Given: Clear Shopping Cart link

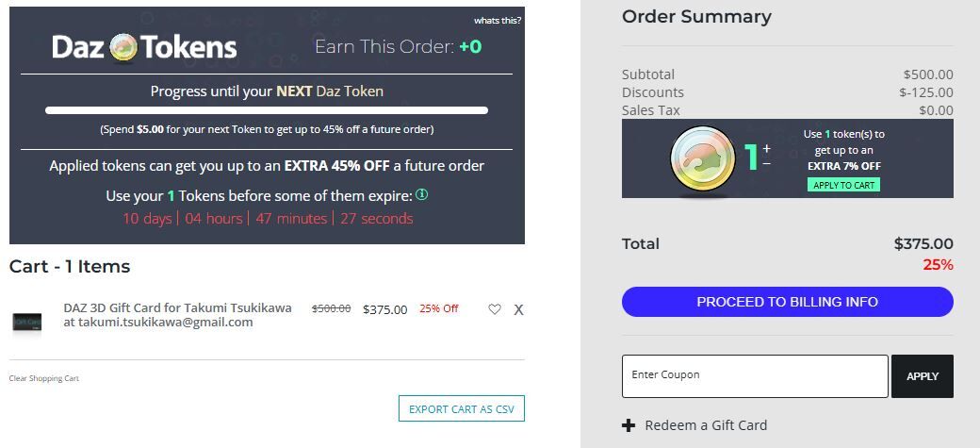Looking at the screenshot, I should pos(43,378).
